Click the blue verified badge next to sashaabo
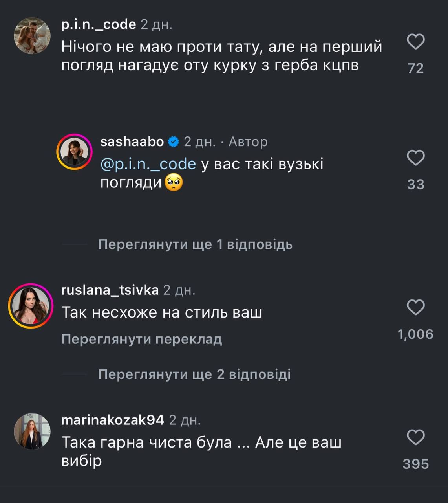This screenshot has width=448, height=503. click(173, 141)
